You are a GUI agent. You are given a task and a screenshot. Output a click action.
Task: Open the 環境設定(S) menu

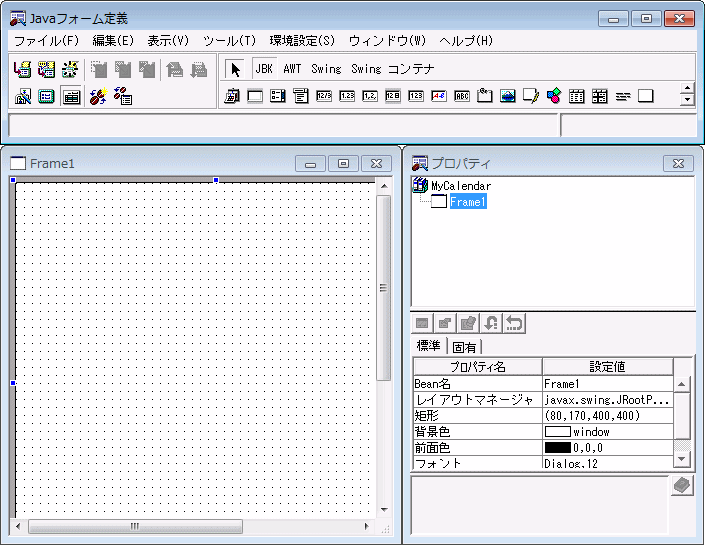[x=302, y=41]
